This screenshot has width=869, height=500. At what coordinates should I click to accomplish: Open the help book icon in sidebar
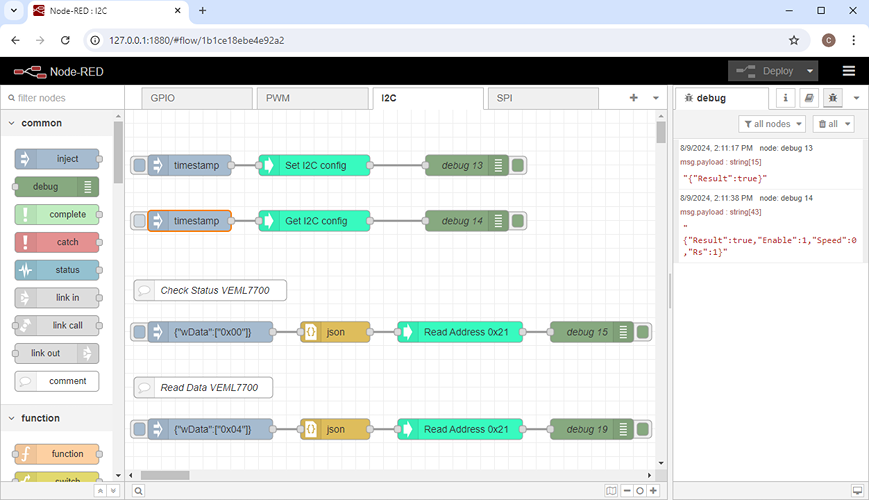pyautogui.click(x=810, y=98)
